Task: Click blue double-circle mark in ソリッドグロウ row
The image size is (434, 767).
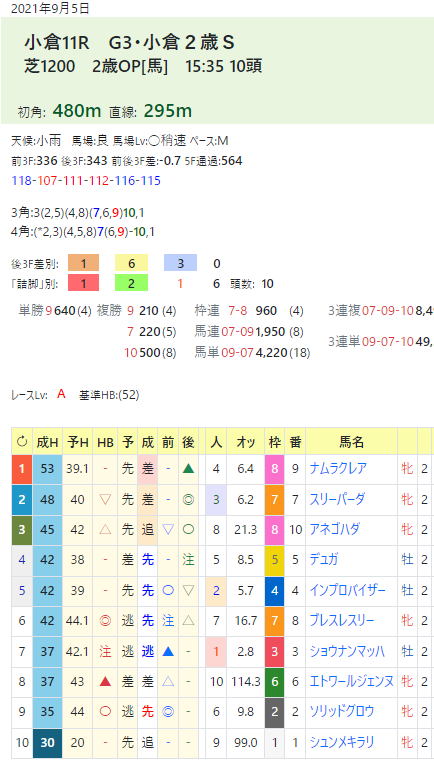Action: 168,712
